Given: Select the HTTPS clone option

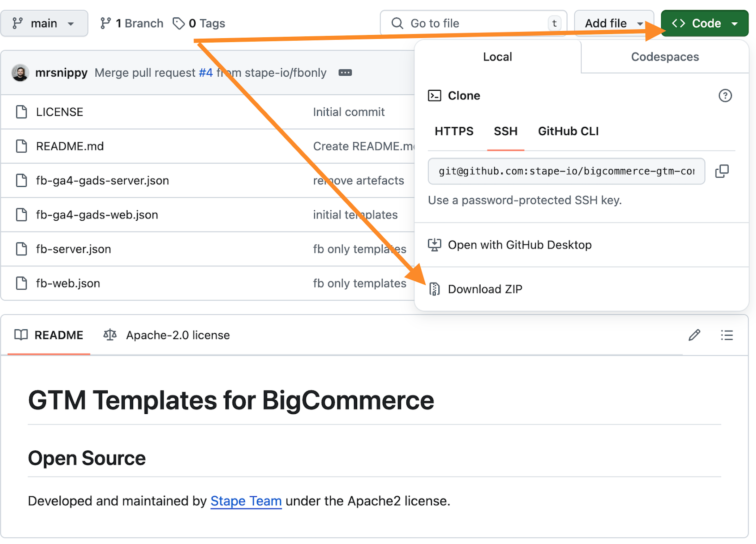Looking at the screenshot, I should point(454,131).
